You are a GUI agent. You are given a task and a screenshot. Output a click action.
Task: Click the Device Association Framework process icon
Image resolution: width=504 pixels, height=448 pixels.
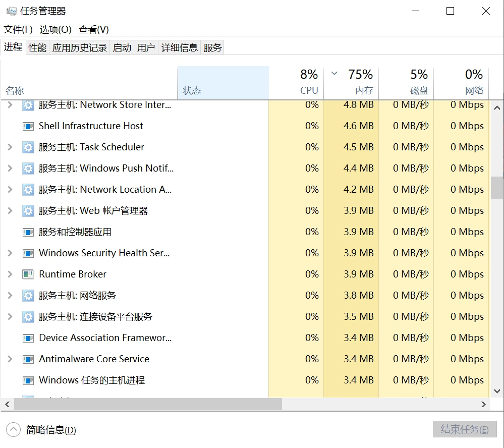(x=28, y=338)
